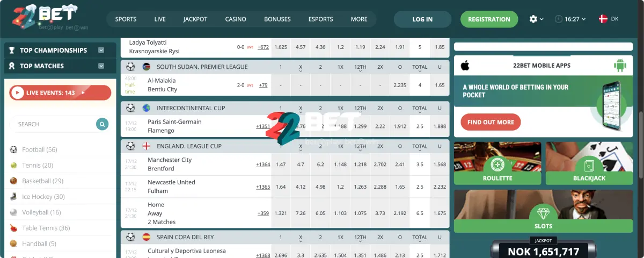Expand +1364 markets for Manchester City match
Viewport: 644px width, 258px height.
pos(263,164)
